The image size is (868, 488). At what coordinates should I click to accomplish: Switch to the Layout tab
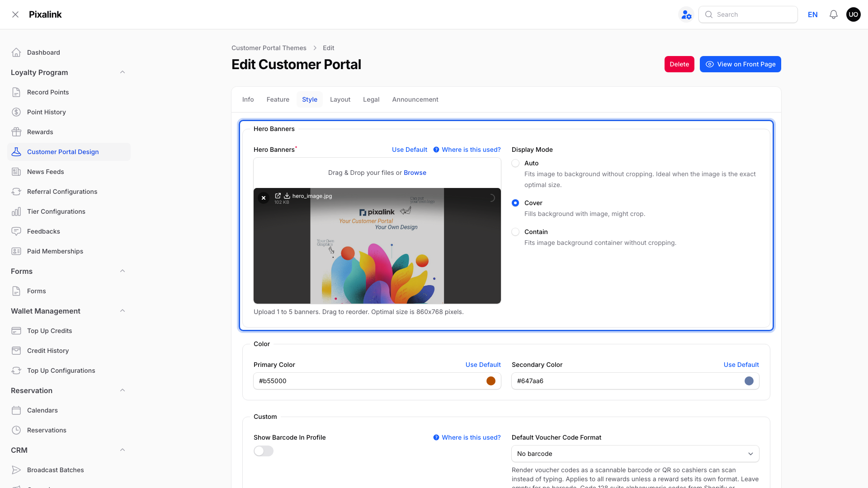pos(340,99)
